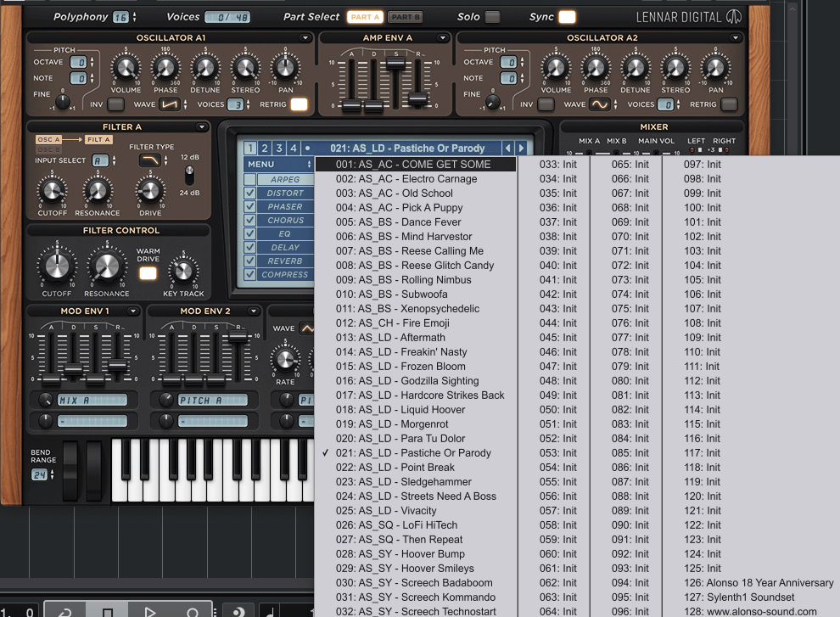Click Oscillator A1 Detune knob
The image size is (840, 617).
click(205, 68)
